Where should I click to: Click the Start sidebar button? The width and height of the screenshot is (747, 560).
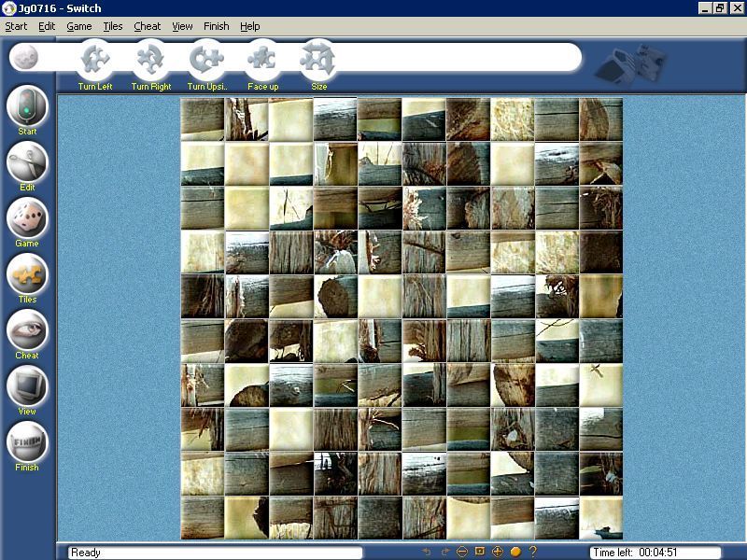pyautogui.click(x=26, y=109)
